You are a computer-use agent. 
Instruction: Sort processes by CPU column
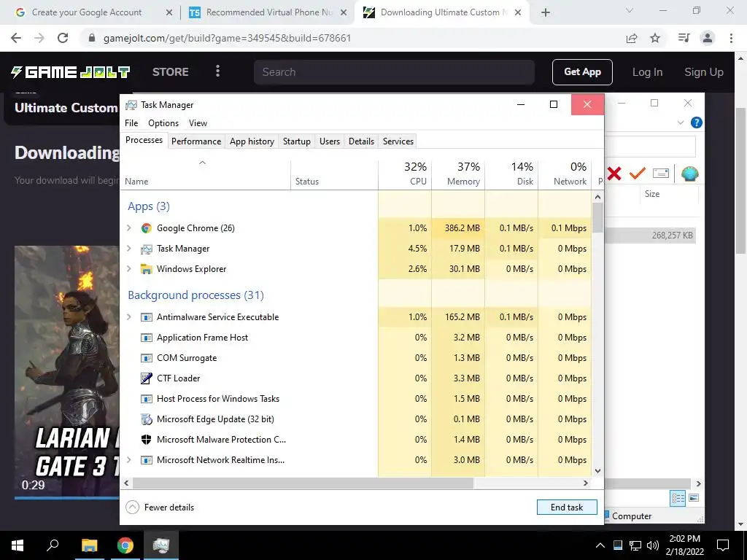pyautogui.click(x=406, y=174)
